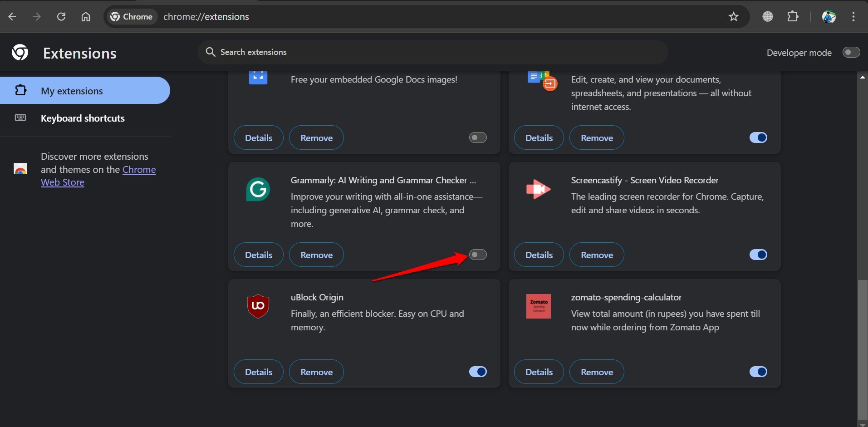Remove the Google Docs images extension
This screenshot has width=868, height=427.
[x=316, y=138]
